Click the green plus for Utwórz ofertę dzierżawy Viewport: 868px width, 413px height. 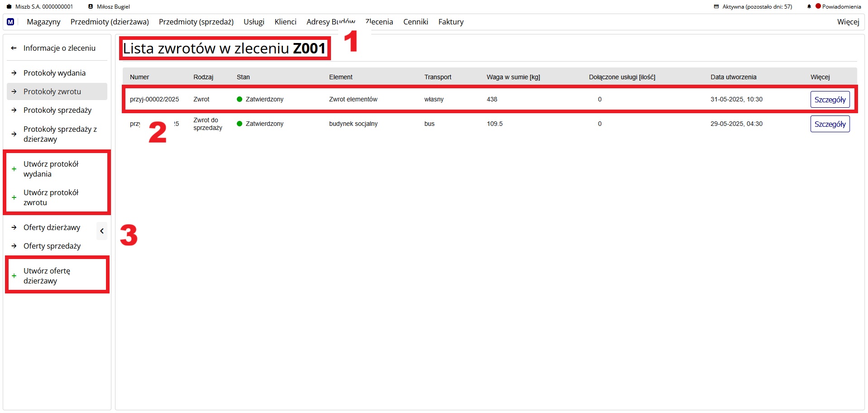coord(14,276)
